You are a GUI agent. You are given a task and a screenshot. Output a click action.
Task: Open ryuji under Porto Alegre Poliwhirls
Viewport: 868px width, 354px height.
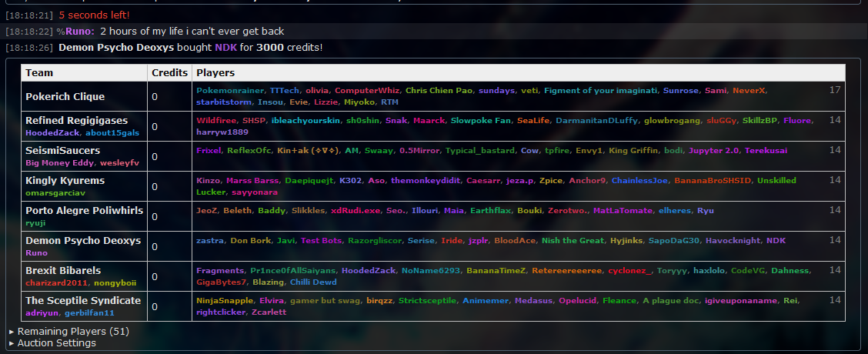click(36, 223)
